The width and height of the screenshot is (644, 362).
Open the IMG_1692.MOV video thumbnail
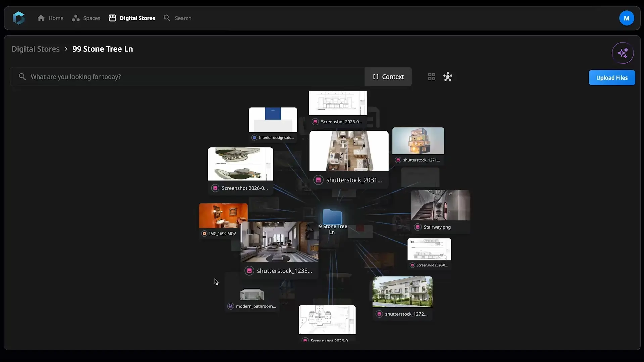223,216
